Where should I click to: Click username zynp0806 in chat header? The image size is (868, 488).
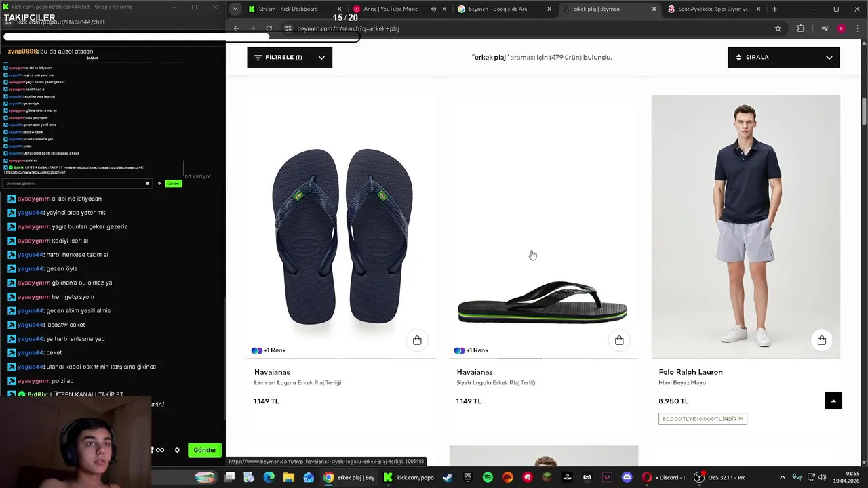click(23, 52)
